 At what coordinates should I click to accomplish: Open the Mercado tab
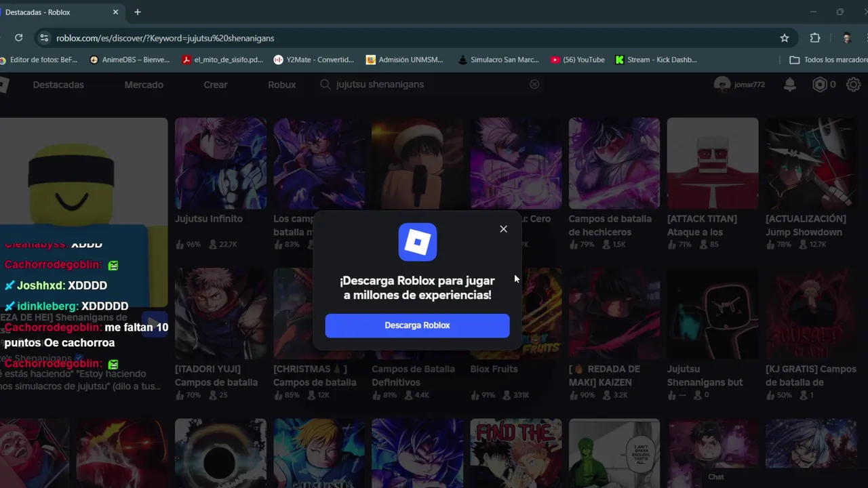click(144, 85)
